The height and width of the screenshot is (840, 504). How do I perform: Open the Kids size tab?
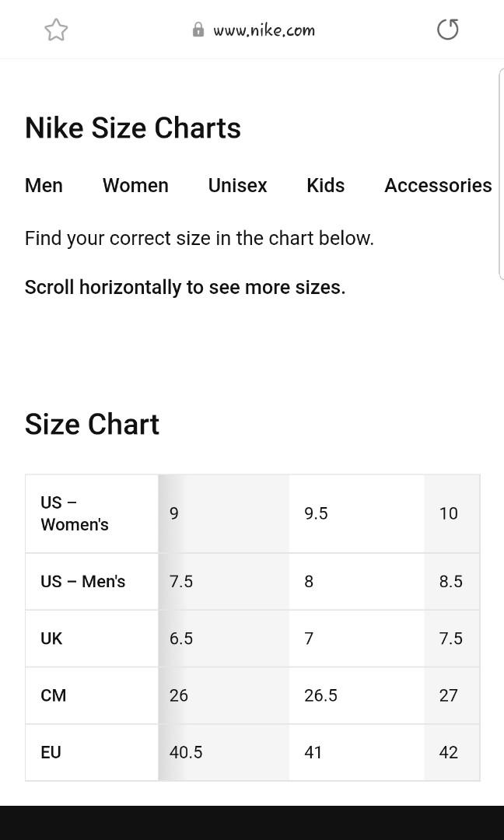[x=325, y=185]
